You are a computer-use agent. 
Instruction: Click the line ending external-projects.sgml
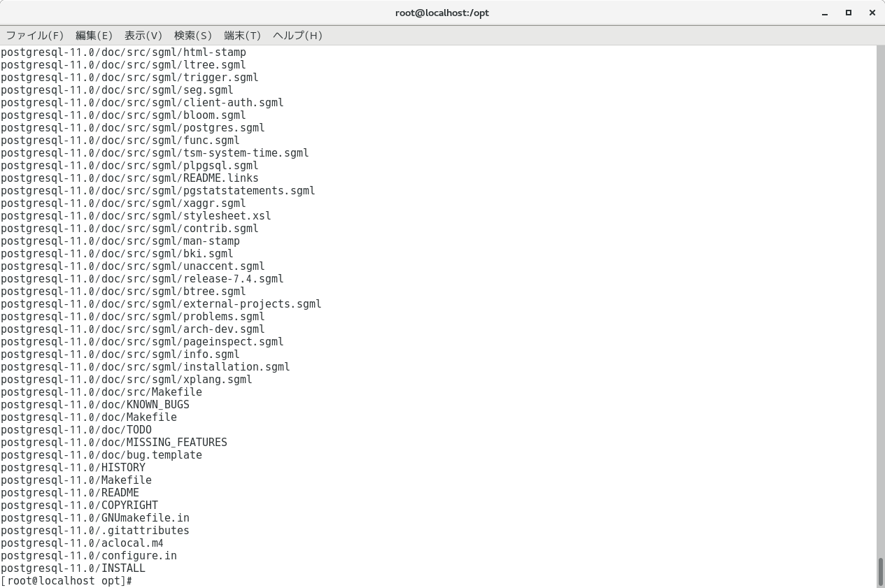point(162,304)
